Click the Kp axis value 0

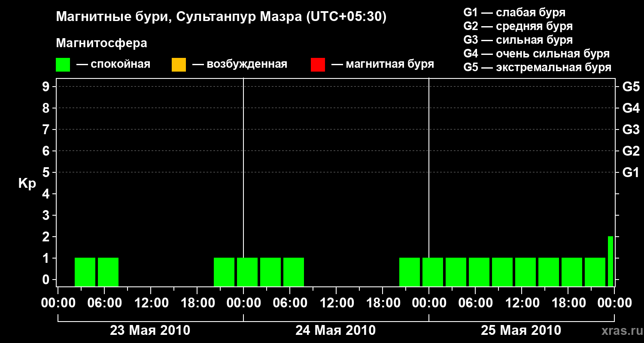[47, 280]
